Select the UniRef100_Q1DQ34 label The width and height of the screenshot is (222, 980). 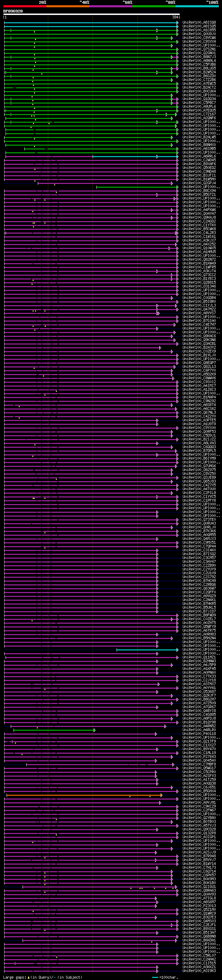pos(199,99)
